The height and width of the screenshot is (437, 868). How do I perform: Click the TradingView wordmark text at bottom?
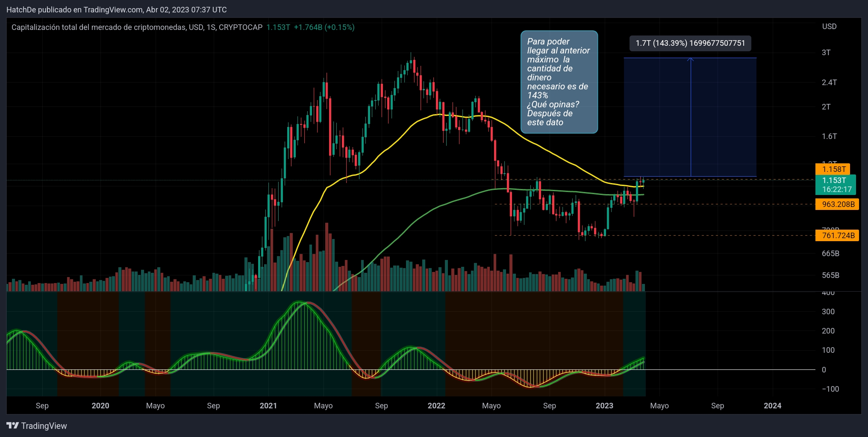44,426
